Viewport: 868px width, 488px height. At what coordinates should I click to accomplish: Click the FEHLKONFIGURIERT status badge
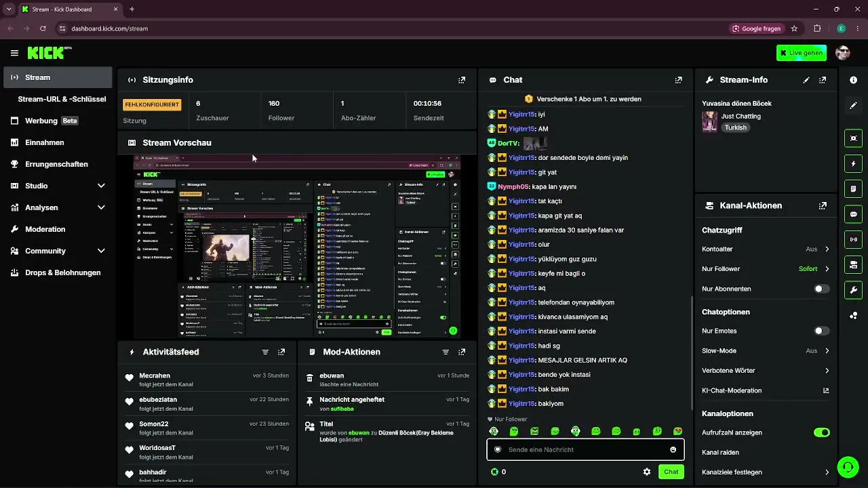tap(152, 104)
